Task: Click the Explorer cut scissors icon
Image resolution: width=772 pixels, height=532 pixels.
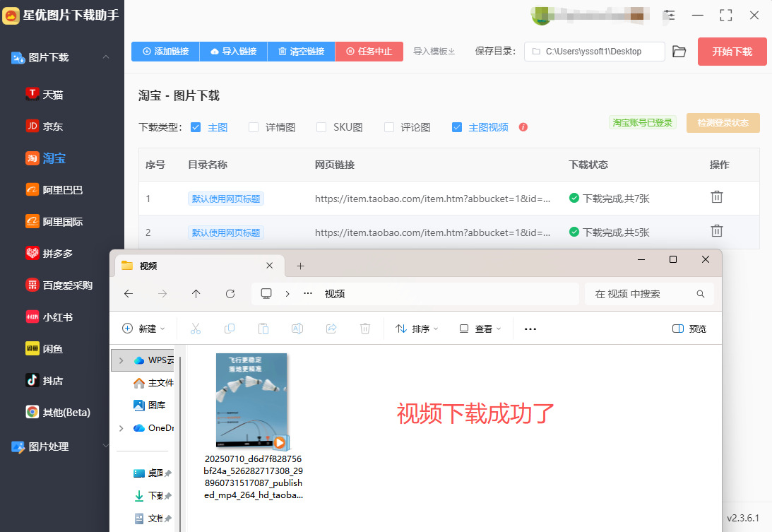Action: (x=196, y=329)
